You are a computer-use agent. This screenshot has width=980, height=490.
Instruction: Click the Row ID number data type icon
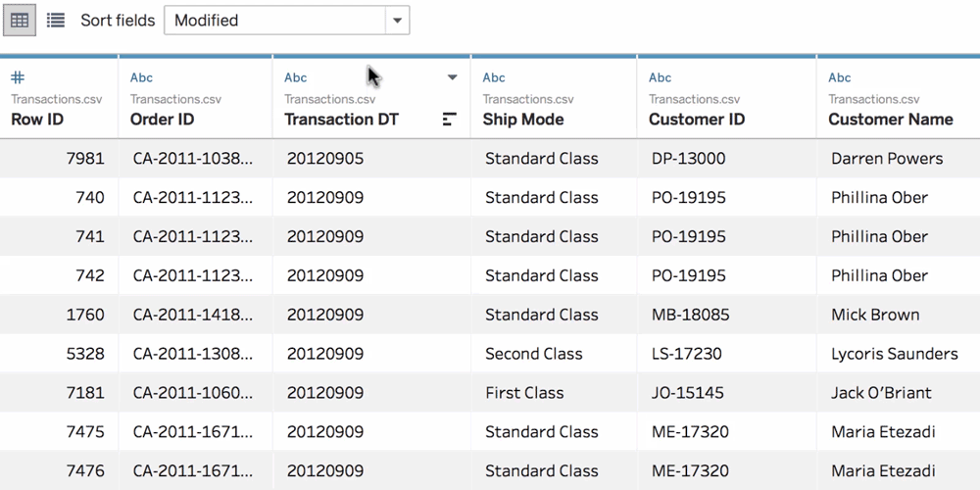tap(18, 77)
